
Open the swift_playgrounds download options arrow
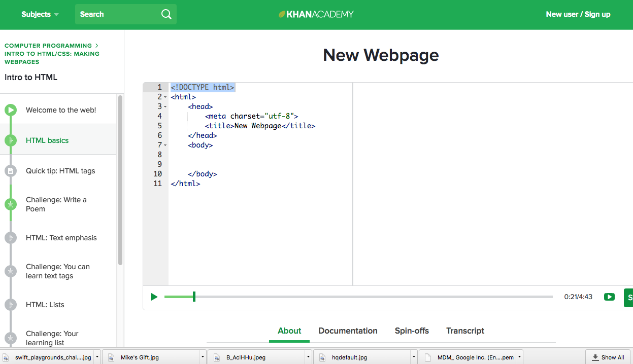point(97,357)
